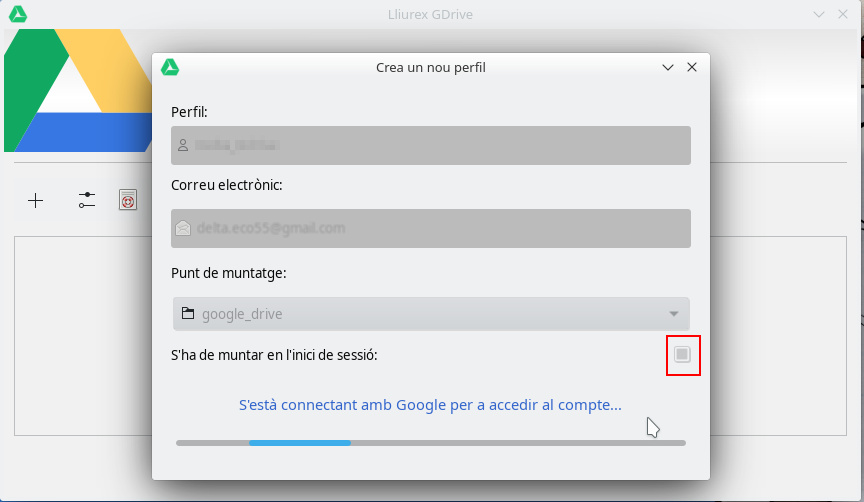Minimize the Lliurex GDrive main window
Viewport: 864px width, 502px height.
[x=819, y=14]
